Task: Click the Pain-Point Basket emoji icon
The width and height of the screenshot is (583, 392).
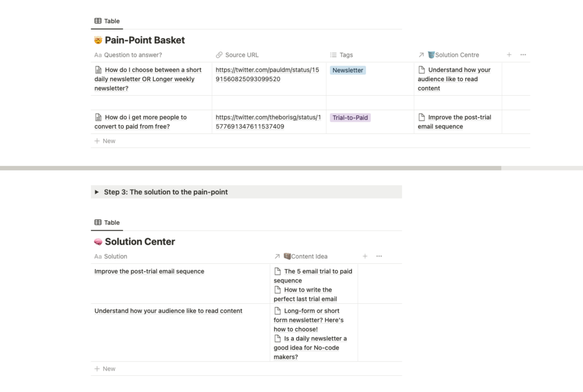Action: click(x=98, y=41)
